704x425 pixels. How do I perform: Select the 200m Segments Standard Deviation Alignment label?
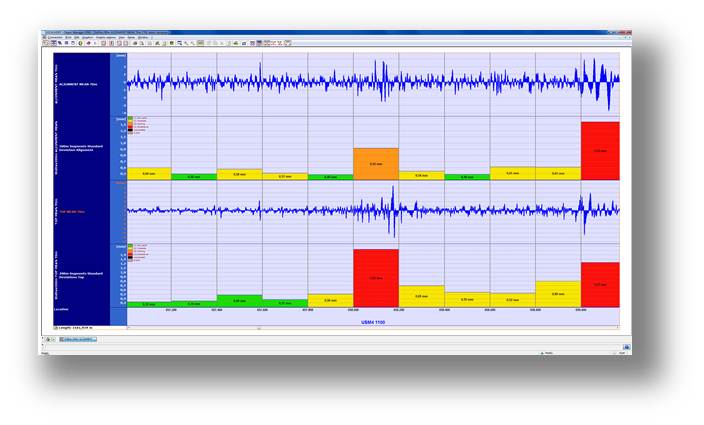(81, 148)
